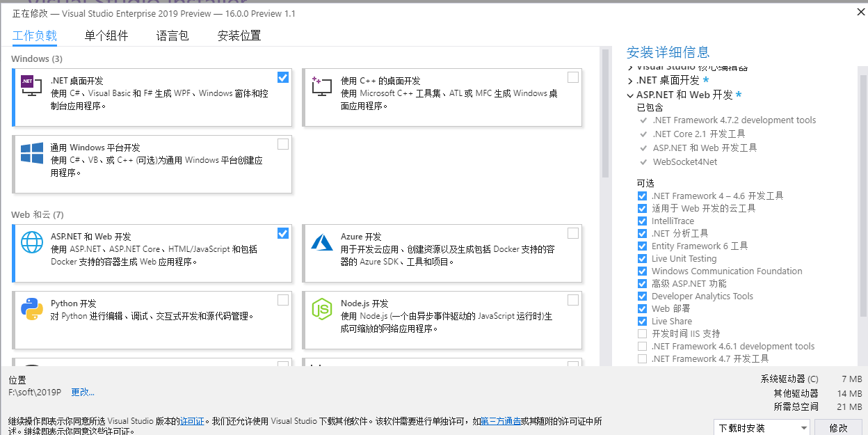The image size is (868, 435).
Task: Click the C++ desktop development icon
Action: pos(322,86)
